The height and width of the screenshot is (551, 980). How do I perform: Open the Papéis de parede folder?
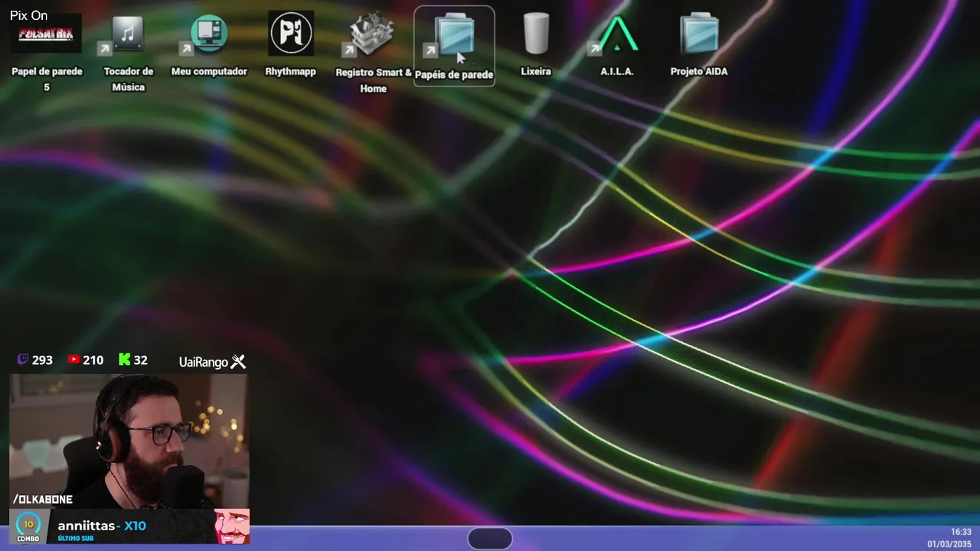point(454,46)
